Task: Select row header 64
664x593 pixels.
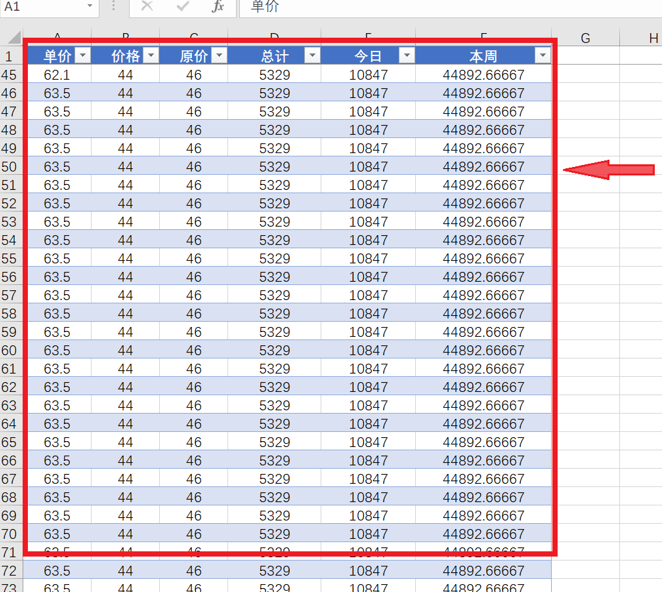Action: pyautogui.click(x=11, y=424)
